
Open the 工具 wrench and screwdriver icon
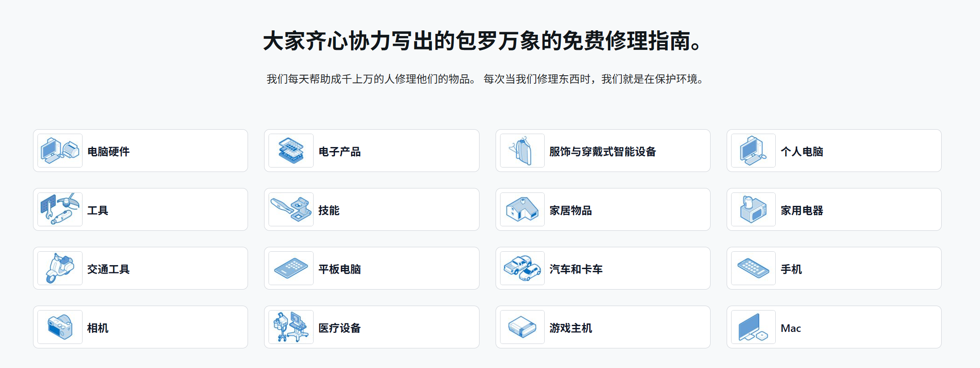[x=60, y=209]
